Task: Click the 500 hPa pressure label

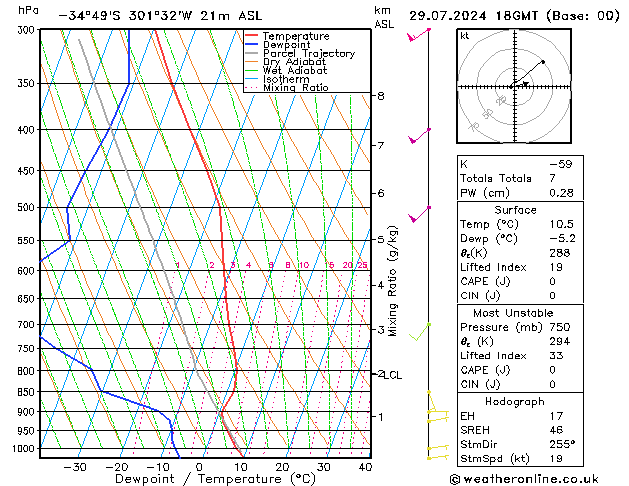Action: 28,208
